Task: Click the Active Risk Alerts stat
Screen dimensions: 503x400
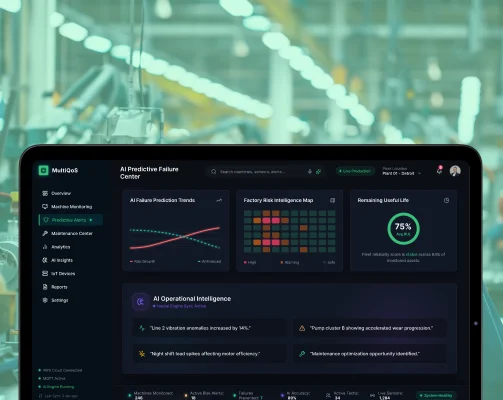Action: (x=205, y=395)
